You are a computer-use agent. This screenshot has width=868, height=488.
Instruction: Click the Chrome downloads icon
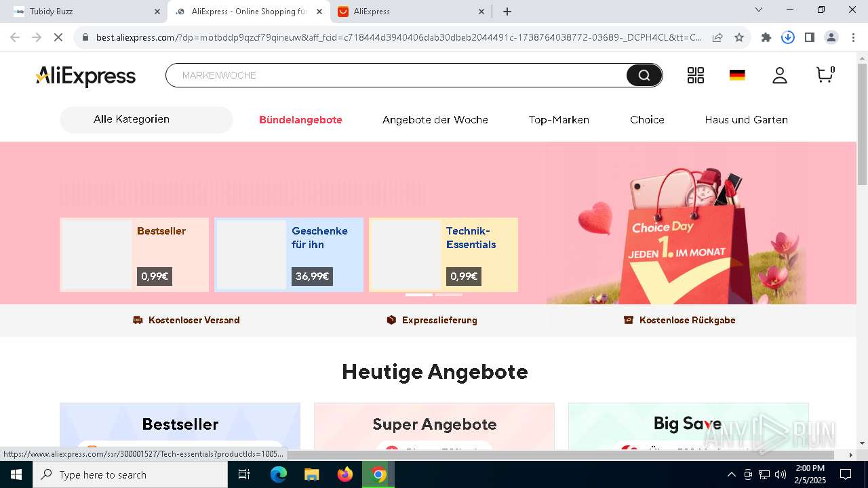pos(788,37)
